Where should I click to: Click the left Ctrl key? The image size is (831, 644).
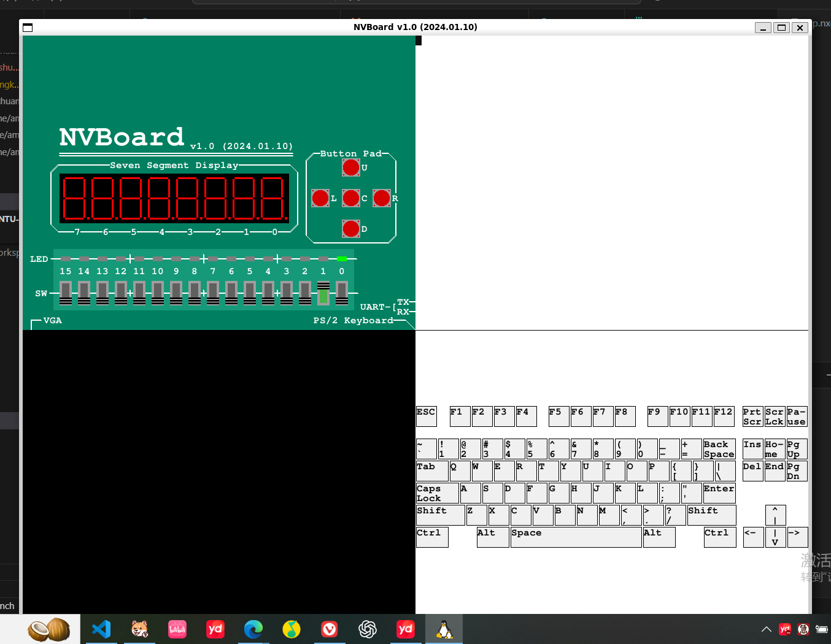[x=432, y=537]
